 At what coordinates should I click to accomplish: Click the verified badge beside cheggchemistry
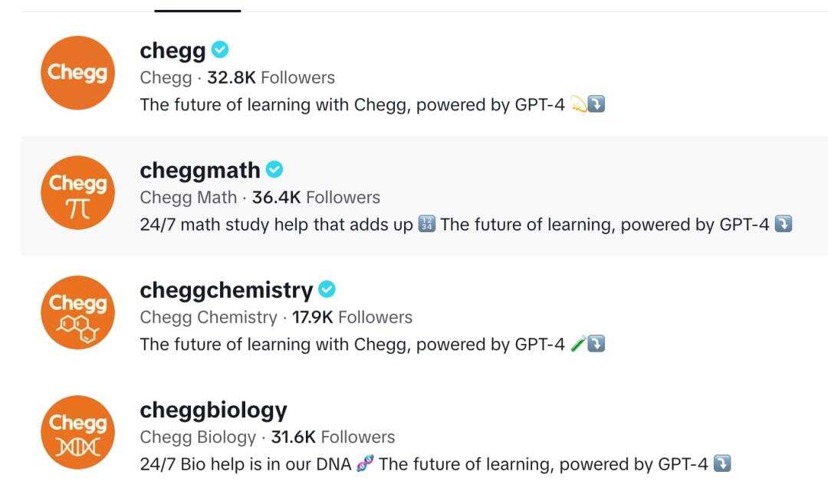327,290
